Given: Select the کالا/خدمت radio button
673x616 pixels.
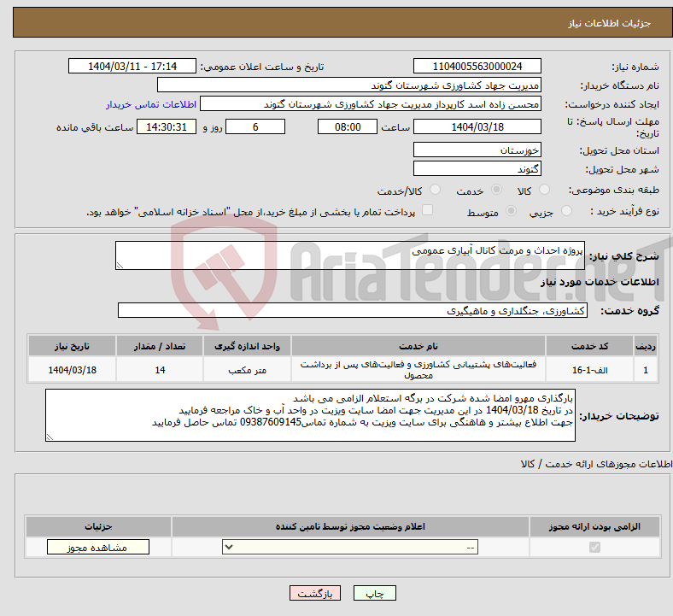Looking at the screenshot, I should tap(435, 190).
